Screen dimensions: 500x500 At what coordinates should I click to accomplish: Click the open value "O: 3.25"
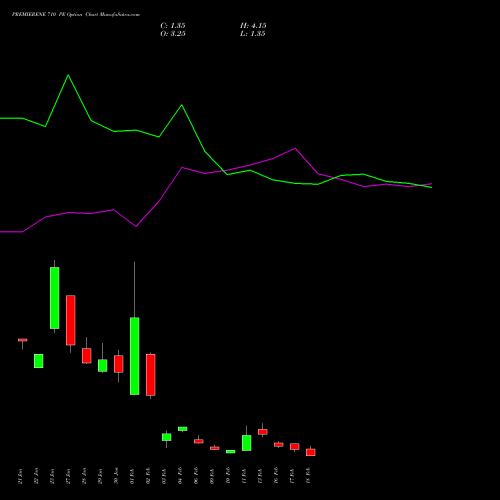173,34
